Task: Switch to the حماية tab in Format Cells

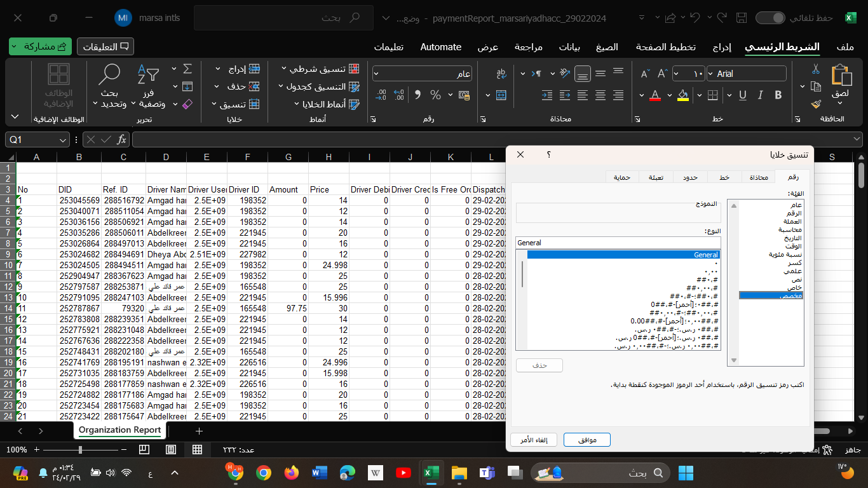Action: tap(622, 177)
